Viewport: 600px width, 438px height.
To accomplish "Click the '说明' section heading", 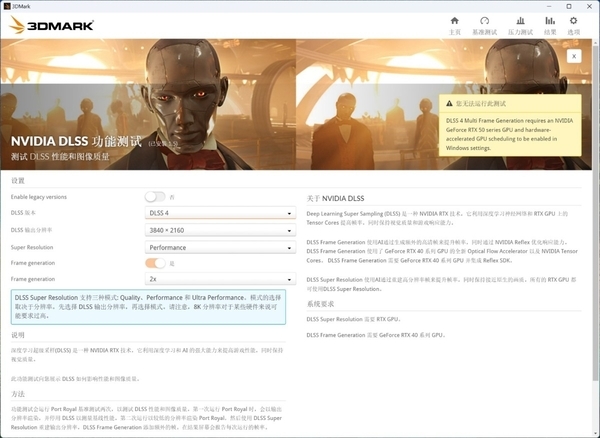I will point(18,335).
